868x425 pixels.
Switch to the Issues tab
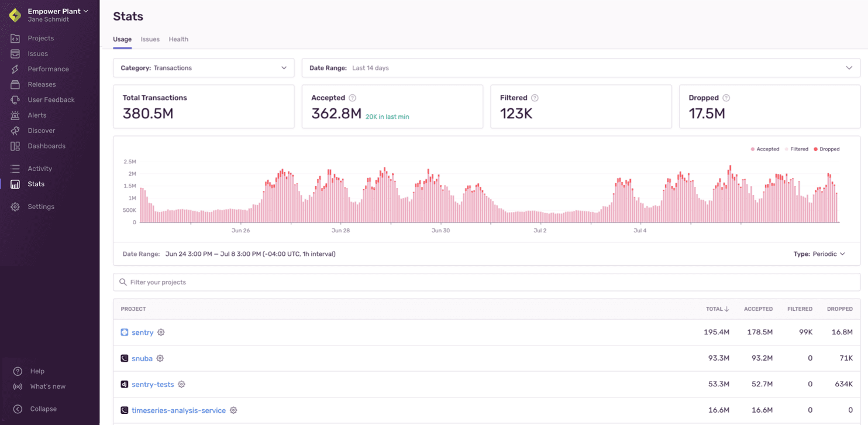(150, 39)
